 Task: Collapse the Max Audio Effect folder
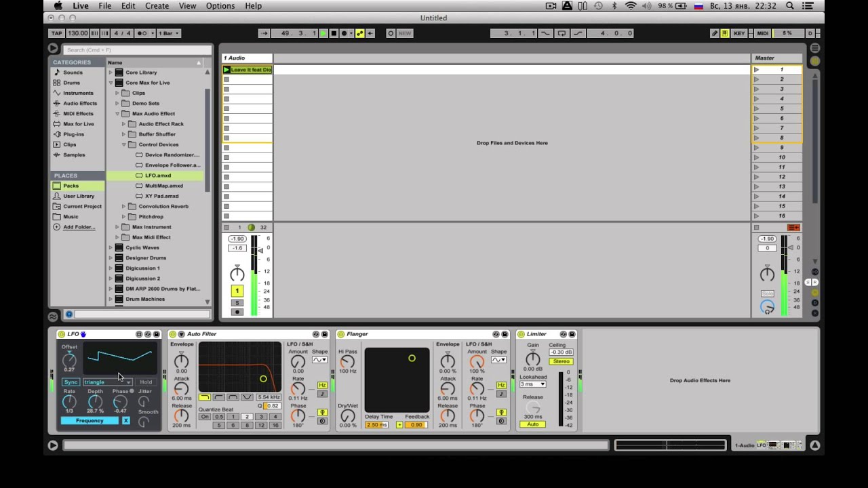point(117,114)
